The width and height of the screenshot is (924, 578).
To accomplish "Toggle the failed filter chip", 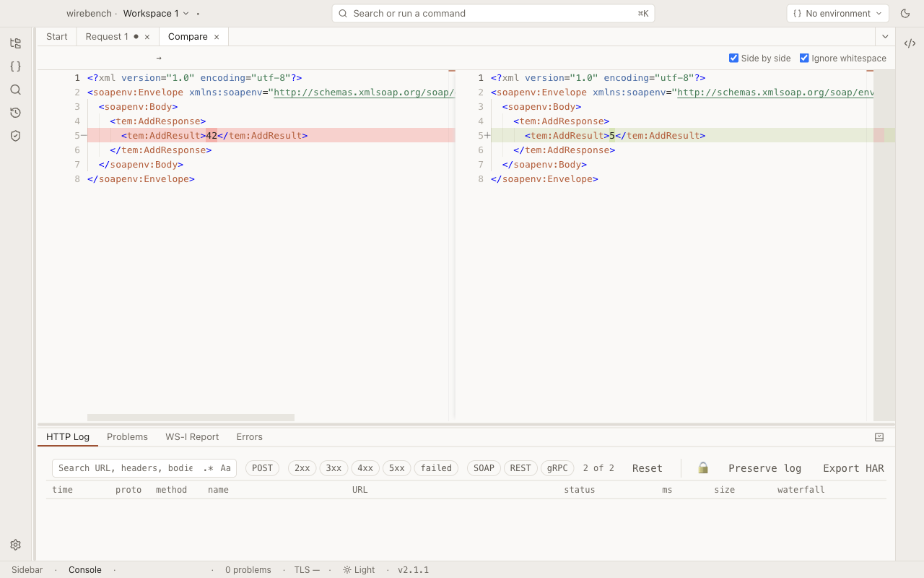I will point(436,468).
